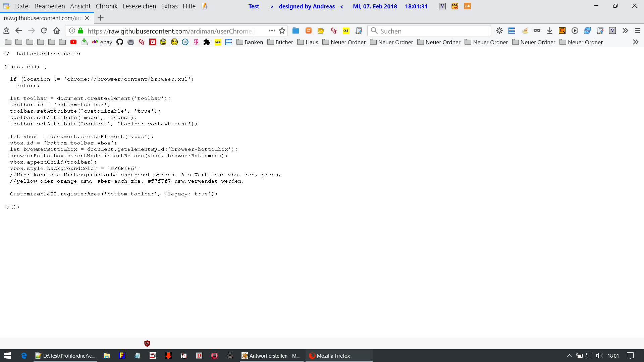Screen dimensions: 644x362
Task: Open the Banken bookmarks folder
Action: 250,42
